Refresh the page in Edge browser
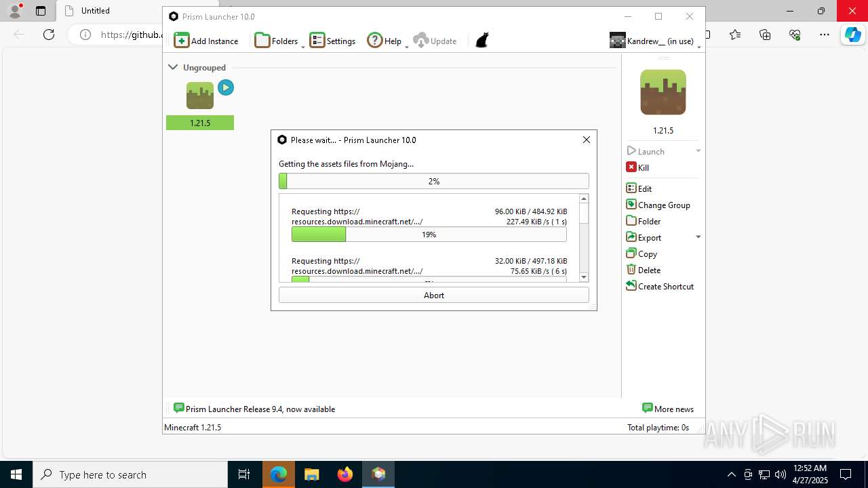Screen dimensions: 868x488 point(49,35)
